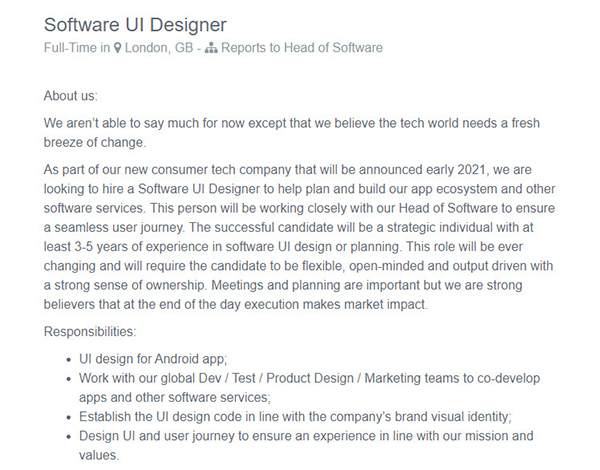Image resolution: width=600 pixels, height=470 pixels.
Task: Click the org chart hierarchy icon
Action: (211, 48)
